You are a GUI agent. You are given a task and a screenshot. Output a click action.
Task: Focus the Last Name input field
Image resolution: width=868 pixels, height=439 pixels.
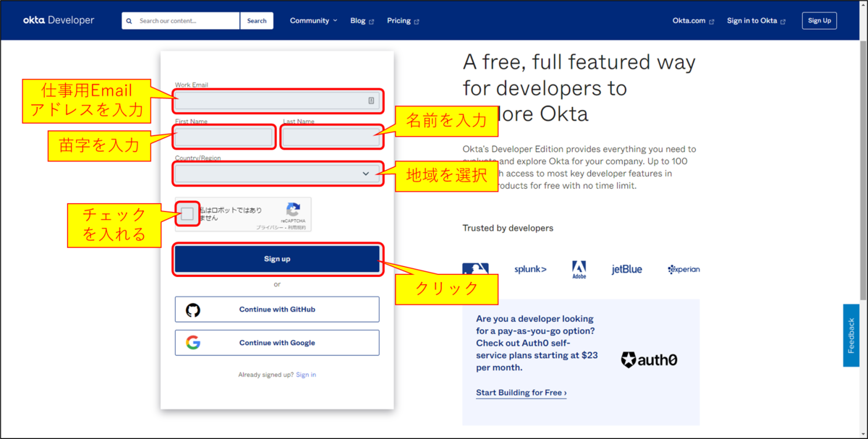(331, 137)
